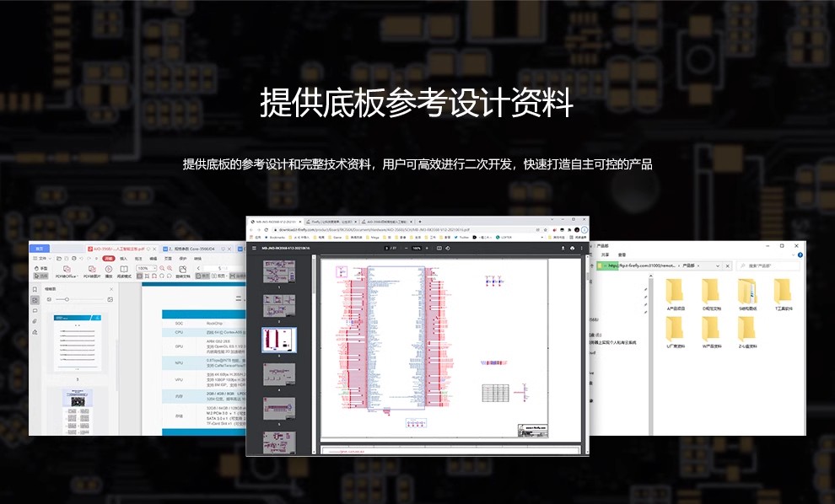835x504 pixels.
Task: Click the WPS PDF play (播放) icon
Action: point(109,269)
